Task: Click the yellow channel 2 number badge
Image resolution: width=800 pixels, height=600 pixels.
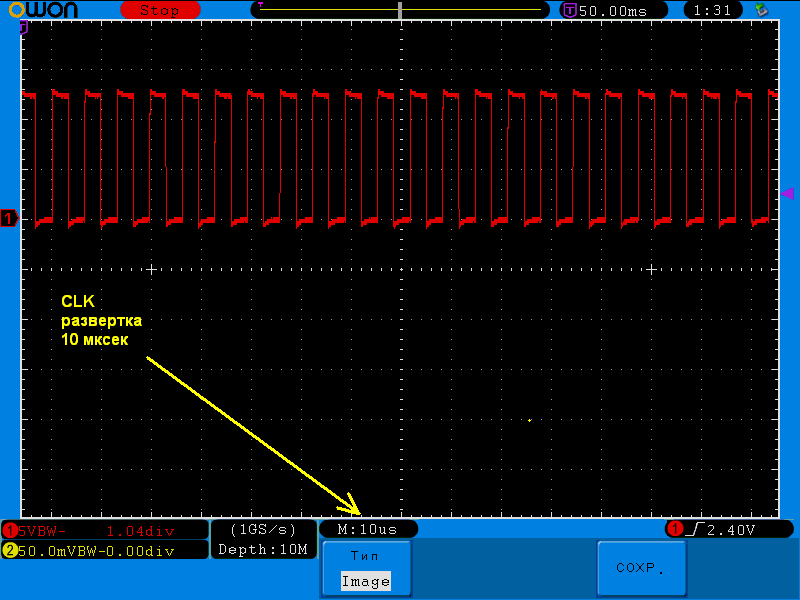Action: click(x=10, y=550)
